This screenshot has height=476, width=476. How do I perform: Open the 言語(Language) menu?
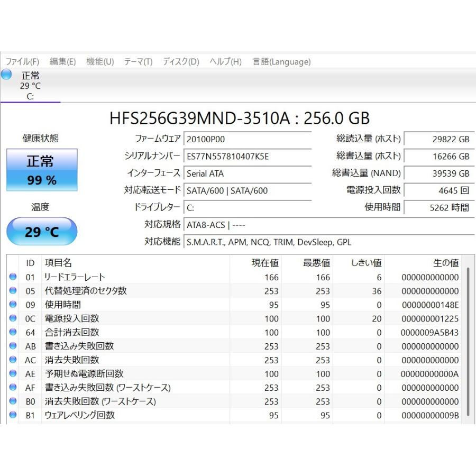[x=281, y=62]
